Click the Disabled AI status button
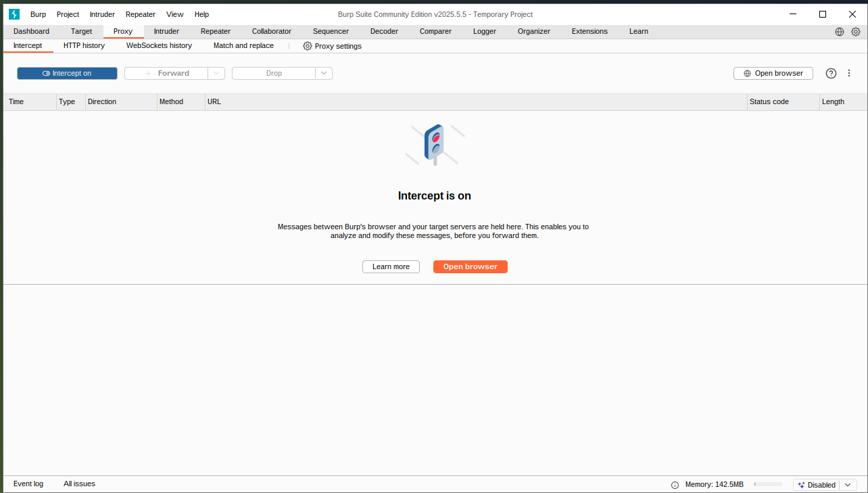 [x=818, y=485]
